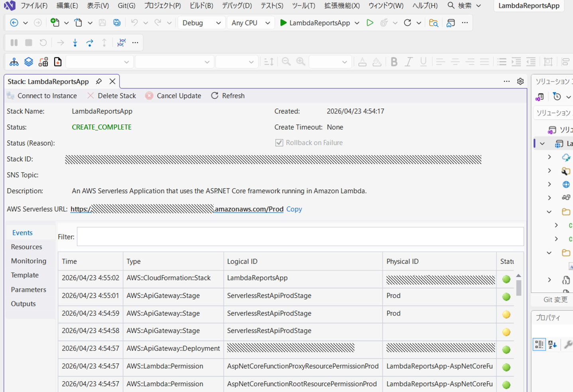Switch to the Outputs tab
The width and height of the screenshot is (573, 392).
(24, 304)
